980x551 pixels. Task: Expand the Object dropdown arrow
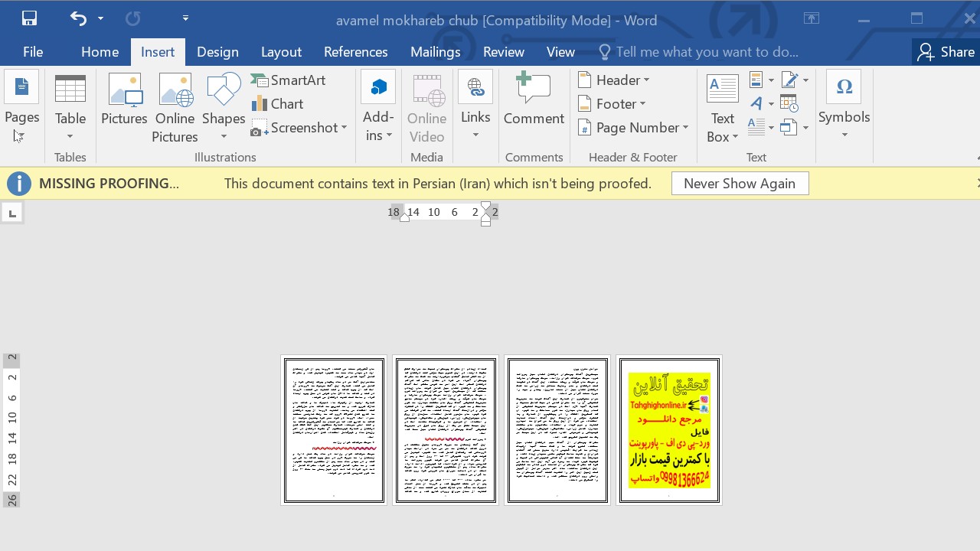tap(805, 127)
